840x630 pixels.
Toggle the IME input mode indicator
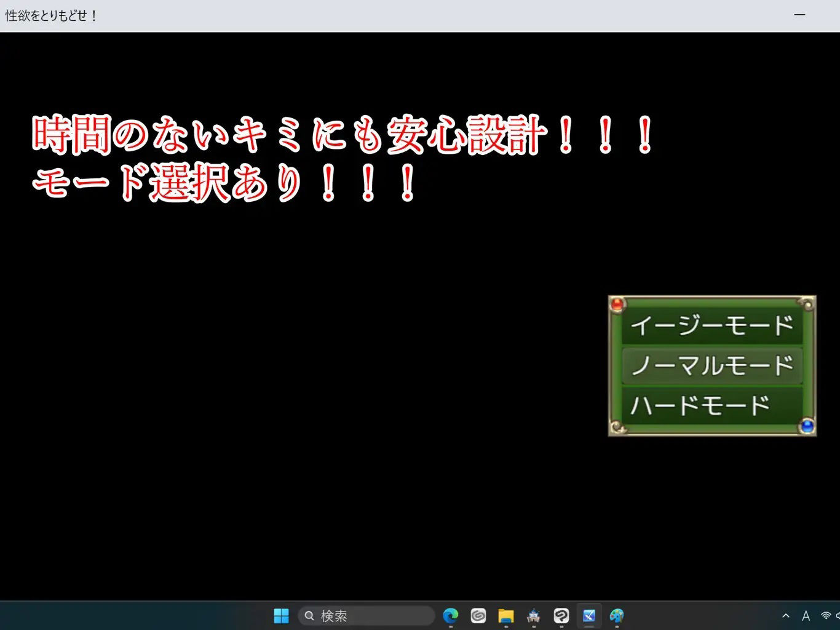click(806, 615)
